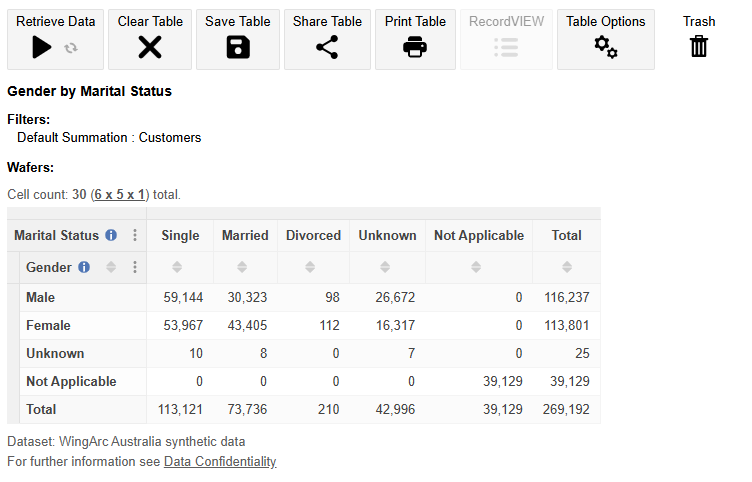Sort by the Total column arrows

[x=567, y=267]
